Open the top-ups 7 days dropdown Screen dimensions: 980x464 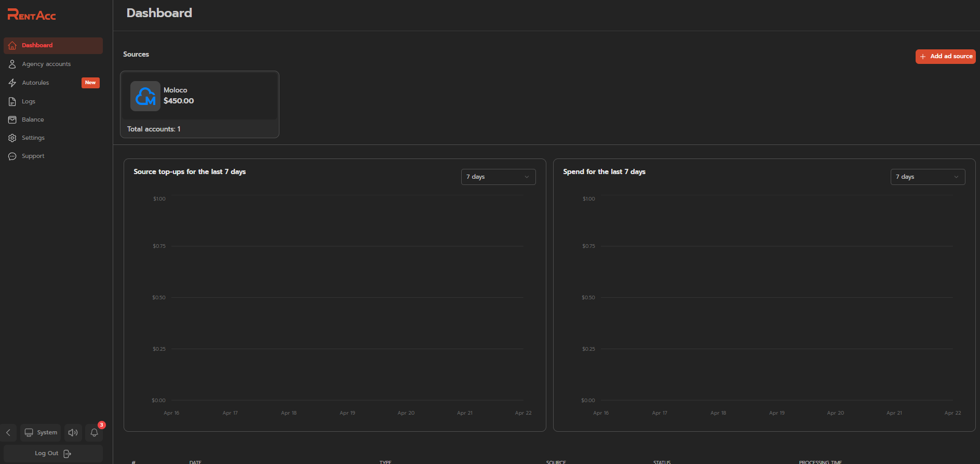tap(498, 177)
